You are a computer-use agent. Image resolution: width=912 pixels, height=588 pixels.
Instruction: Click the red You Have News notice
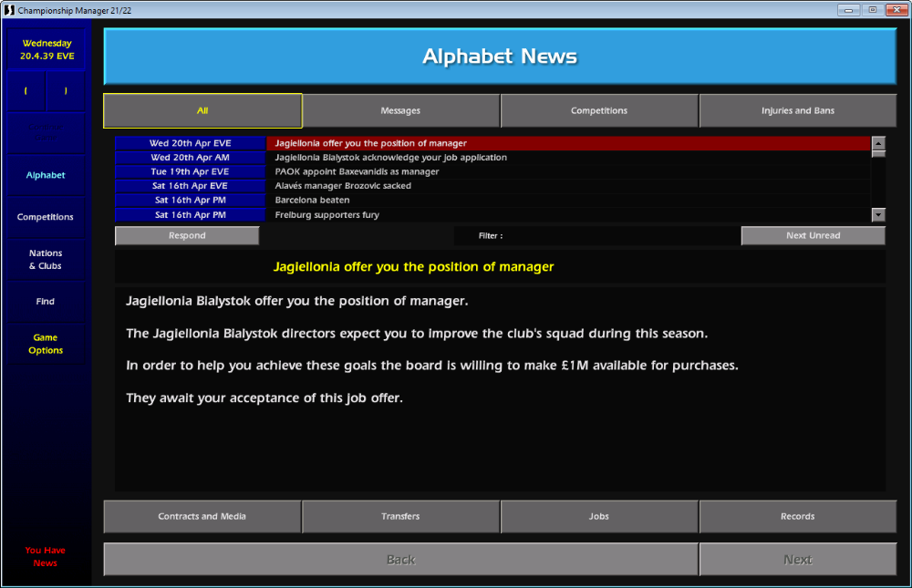coord(46,557)
